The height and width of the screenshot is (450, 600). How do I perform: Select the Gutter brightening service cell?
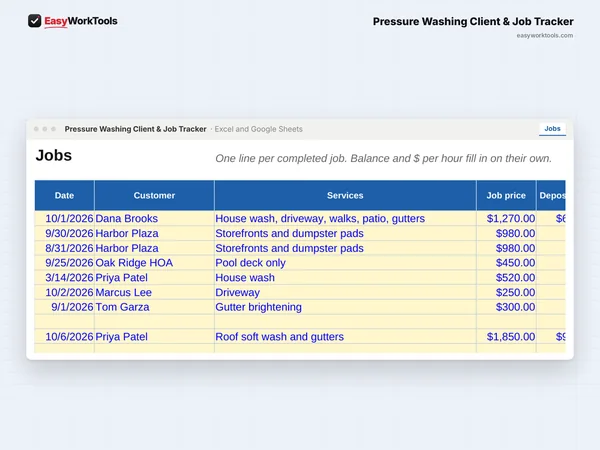click(345, 307)
